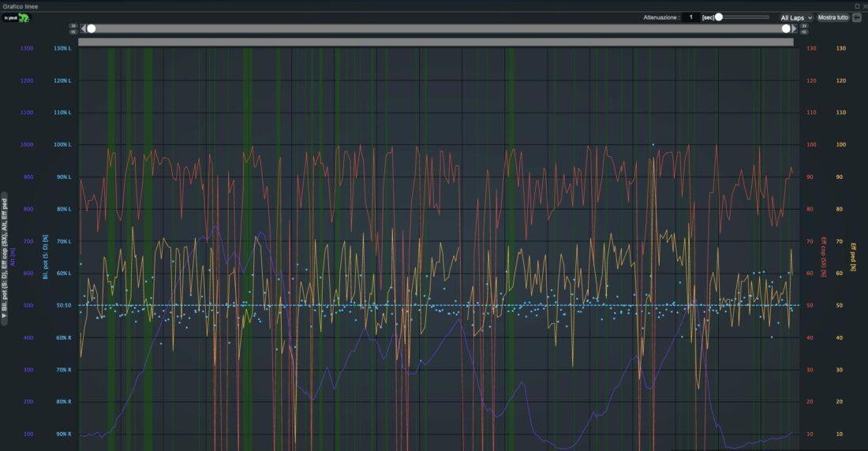Click the Attenuazione slider handle
The width and height of the screenshot is (868, 451).
coord(719,17)
